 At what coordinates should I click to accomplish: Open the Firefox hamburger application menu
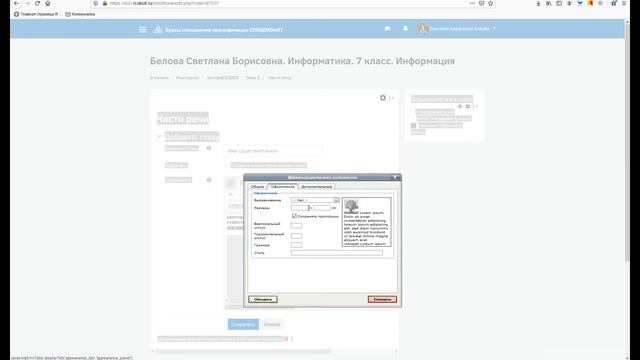(x=624, y=3)
